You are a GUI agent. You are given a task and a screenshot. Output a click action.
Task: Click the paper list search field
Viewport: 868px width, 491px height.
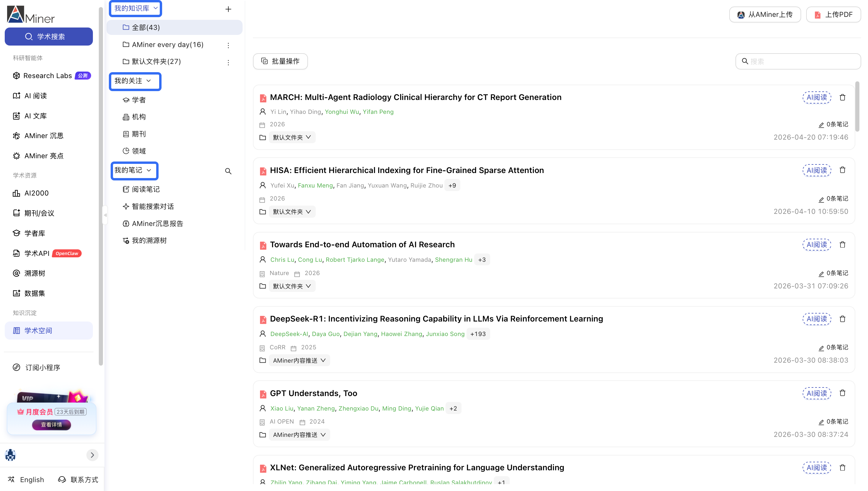(798, 62)
